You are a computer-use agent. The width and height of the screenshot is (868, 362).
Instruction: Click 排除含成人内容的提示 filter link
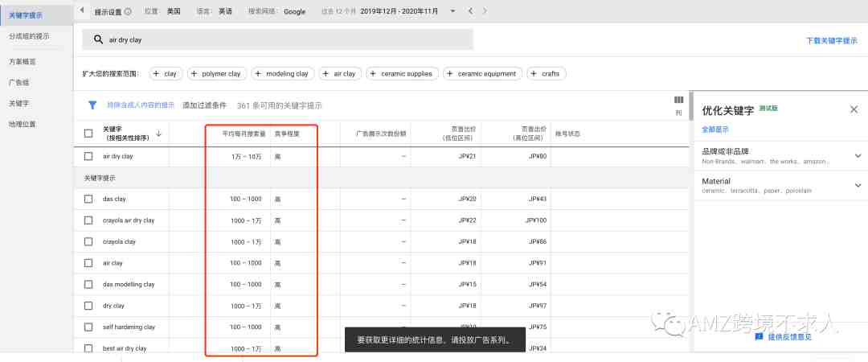point(141,105)
